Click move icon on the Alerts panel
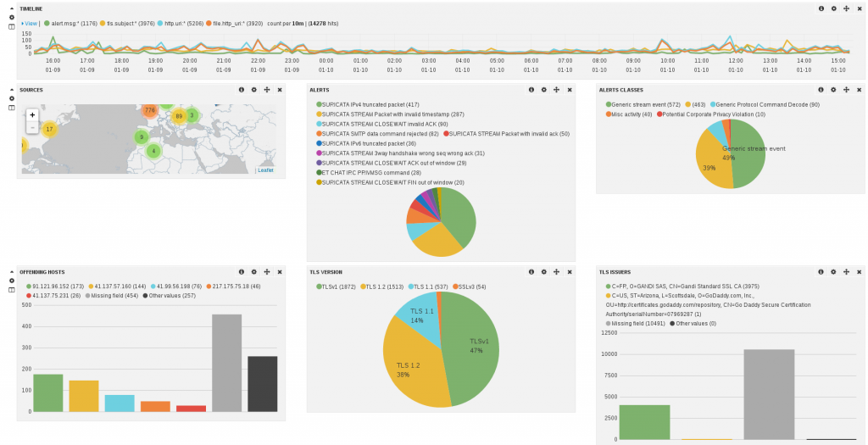This screenshot has width=868, height=445. pos(557,90)
